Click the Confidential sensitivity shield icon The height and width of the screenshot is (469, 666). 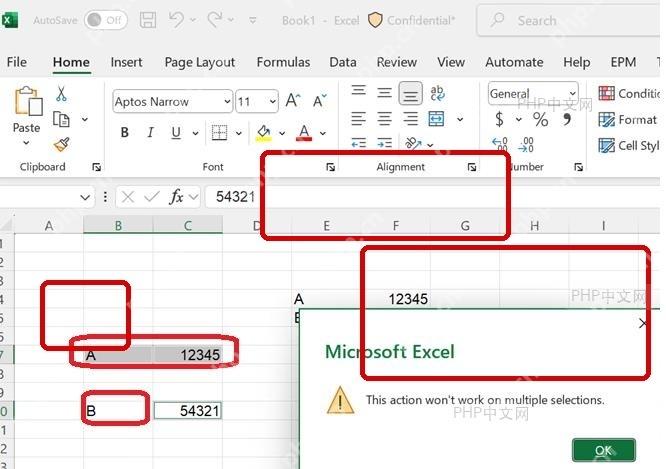click(375, 20)
